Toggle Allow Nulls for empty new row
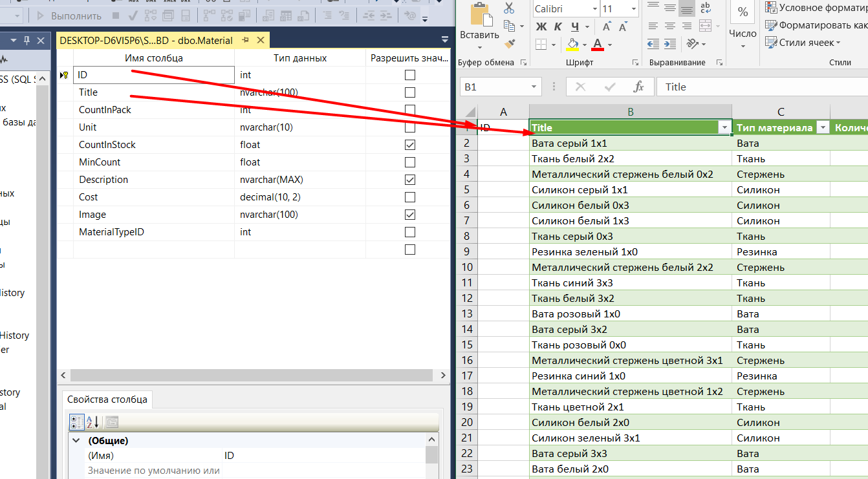 coord(409,250)
